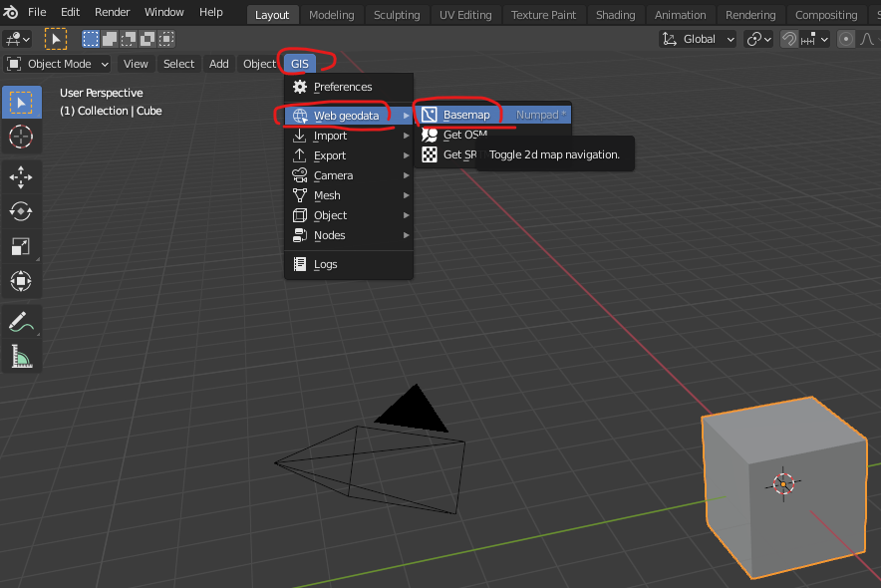Open the snapping options dropdown
The height and width of the screenshot is (588, 881).
814,39
